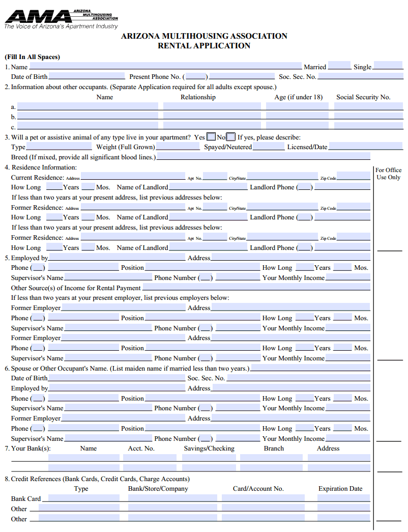Screen dimensions: 408x532
Task: Select the Married blank field
Action: pos(338,67)
